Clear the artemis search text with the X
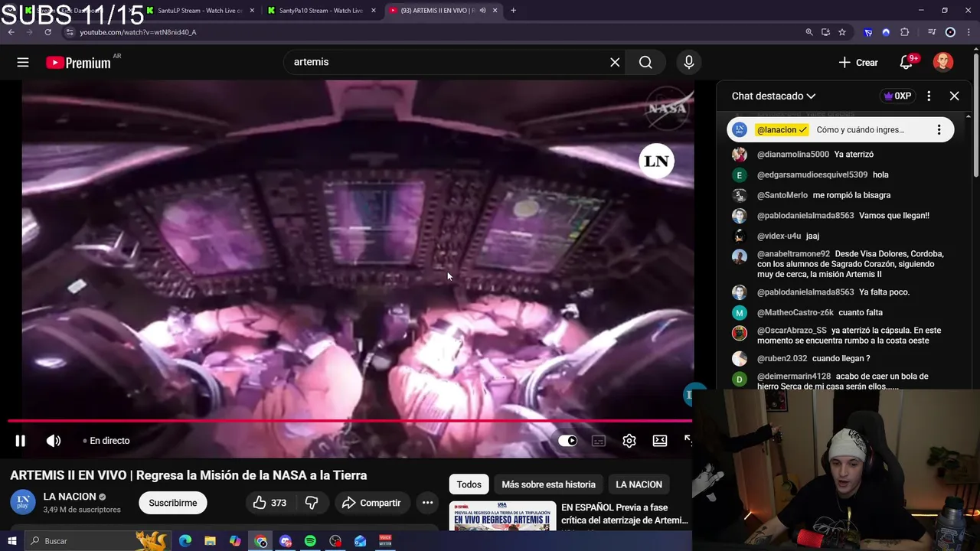 (x=615, y=63)
